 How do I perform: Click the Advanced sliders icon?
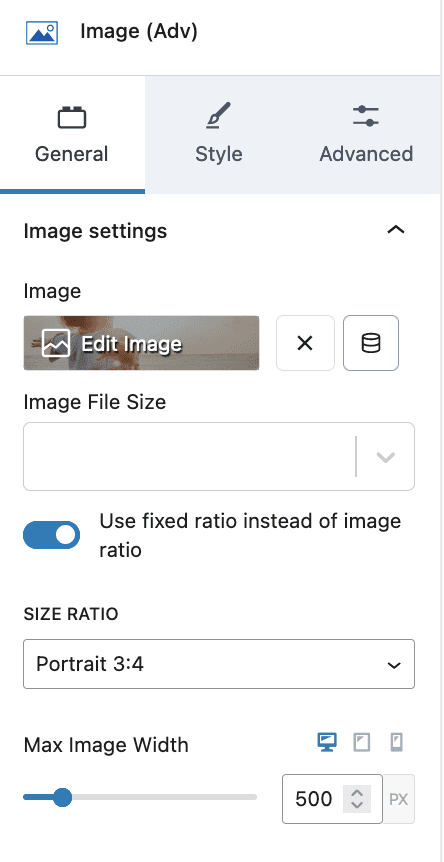tap(366, 116)
